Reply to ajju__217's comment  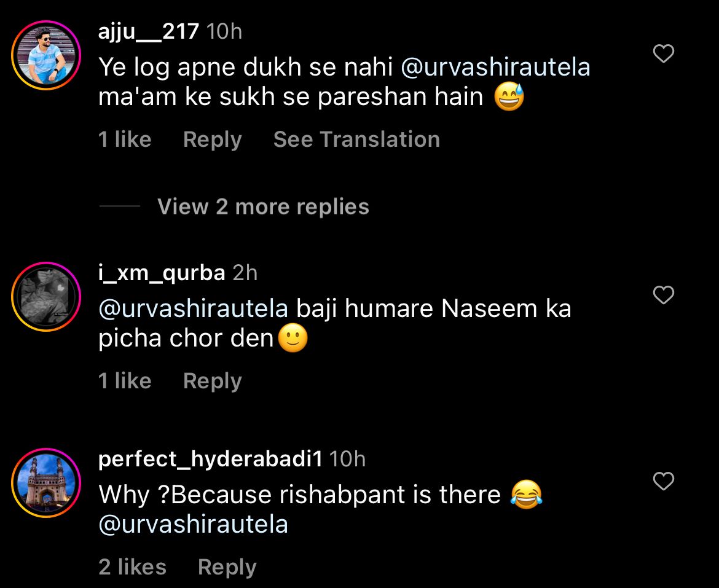click(212, 139)
